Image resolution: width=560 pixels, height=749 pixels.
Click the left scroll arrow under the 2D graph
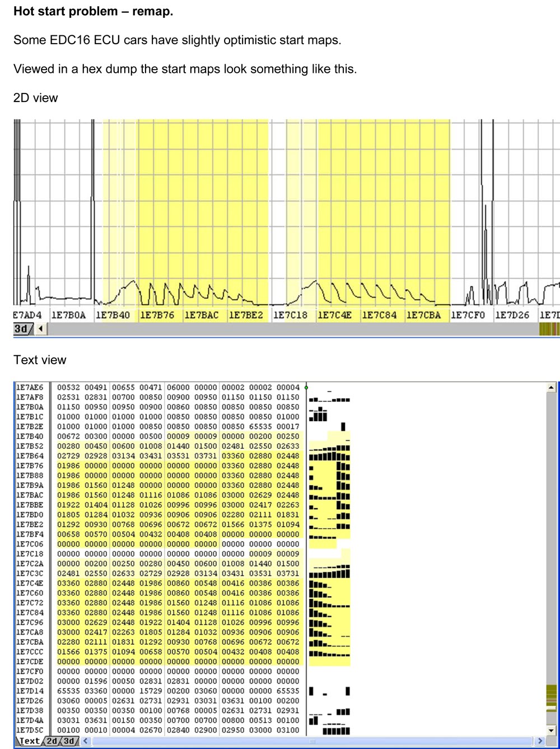[x=41, y=329]
